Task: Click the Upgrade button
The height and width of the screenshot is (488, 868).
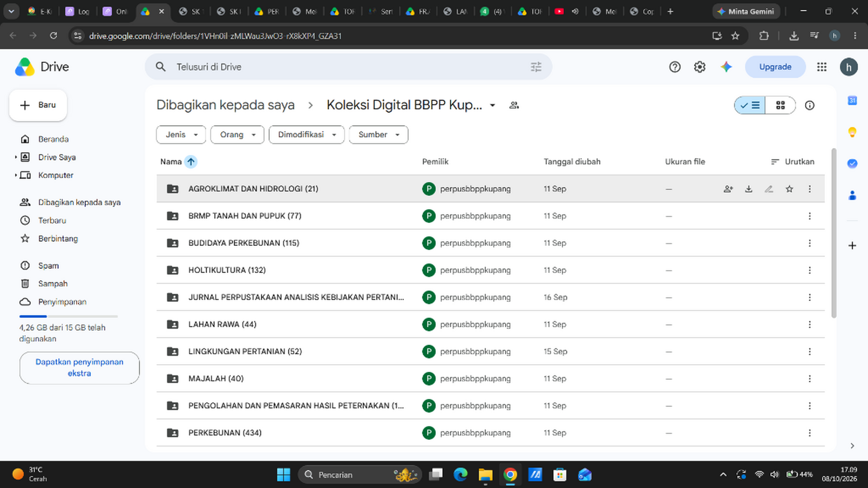Action: [775, 67]
